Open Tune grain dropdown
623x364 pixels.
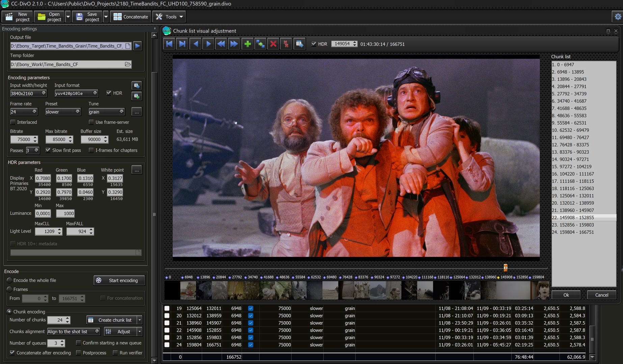107,112
